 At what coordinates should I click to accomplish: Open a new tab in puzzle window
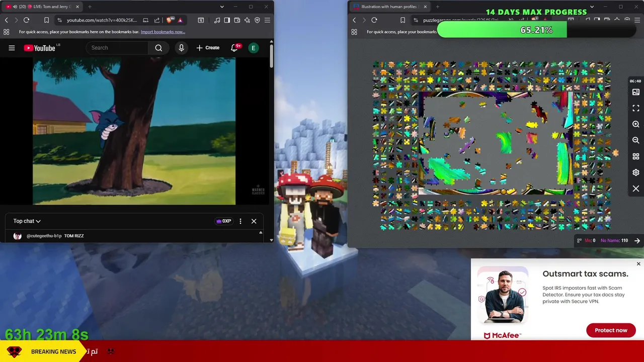(437, 7)
